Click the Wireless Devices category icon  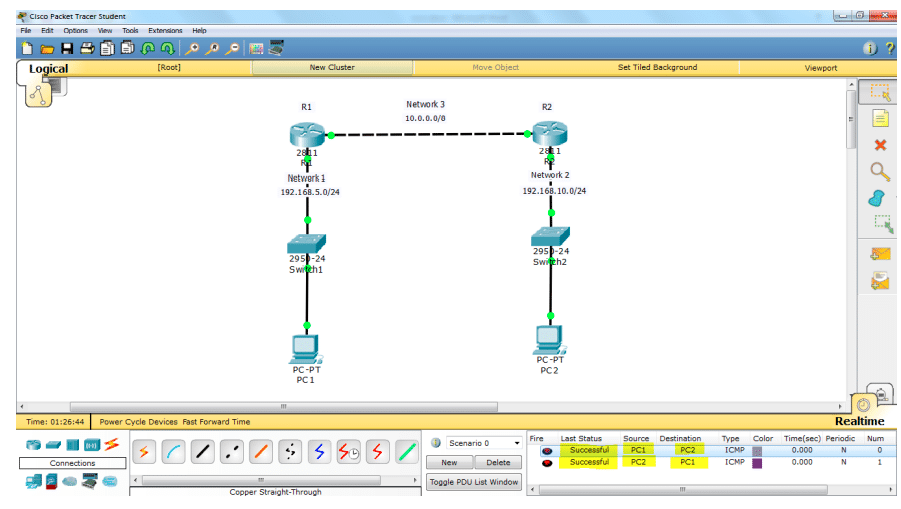tap(92, 445)
